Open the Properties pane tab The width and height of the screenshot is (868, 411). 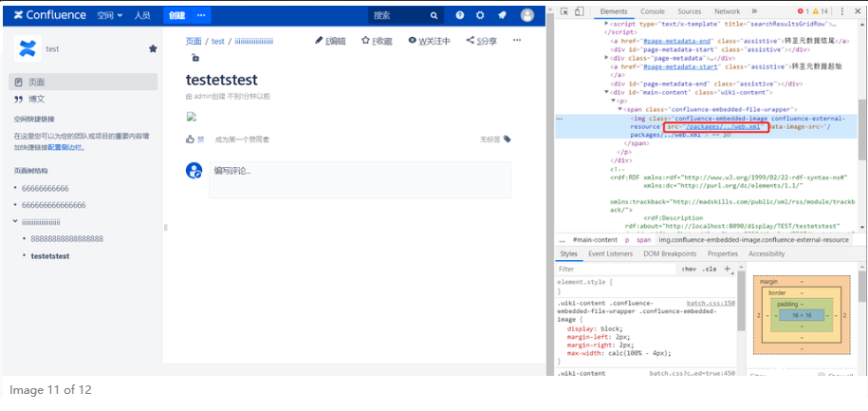point(723,253)
